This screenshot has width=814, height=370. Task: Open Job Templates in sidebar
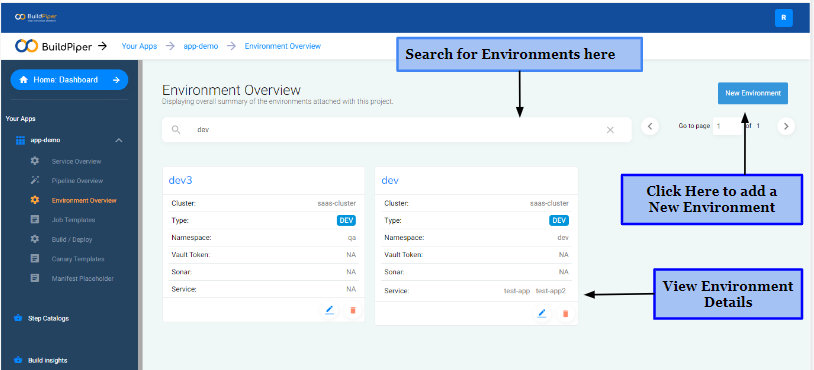73,220
